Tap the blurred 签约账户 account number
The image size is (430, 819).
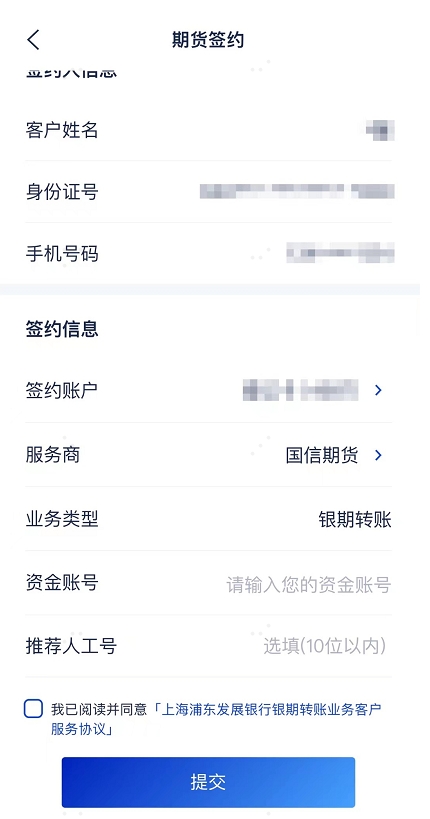[300, 390]
